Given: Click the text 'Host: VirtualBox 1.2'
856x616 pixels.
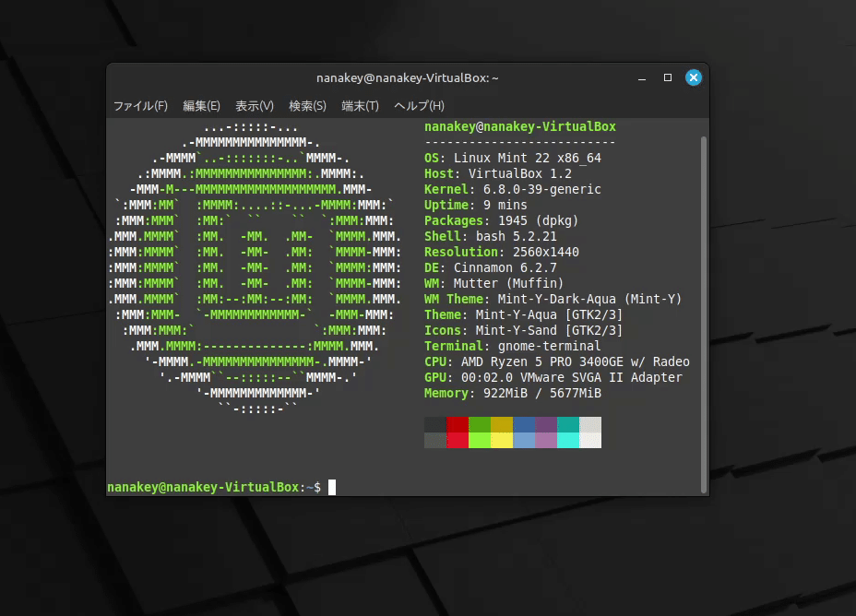Looking at the screenshot, I should pos(498,174).
